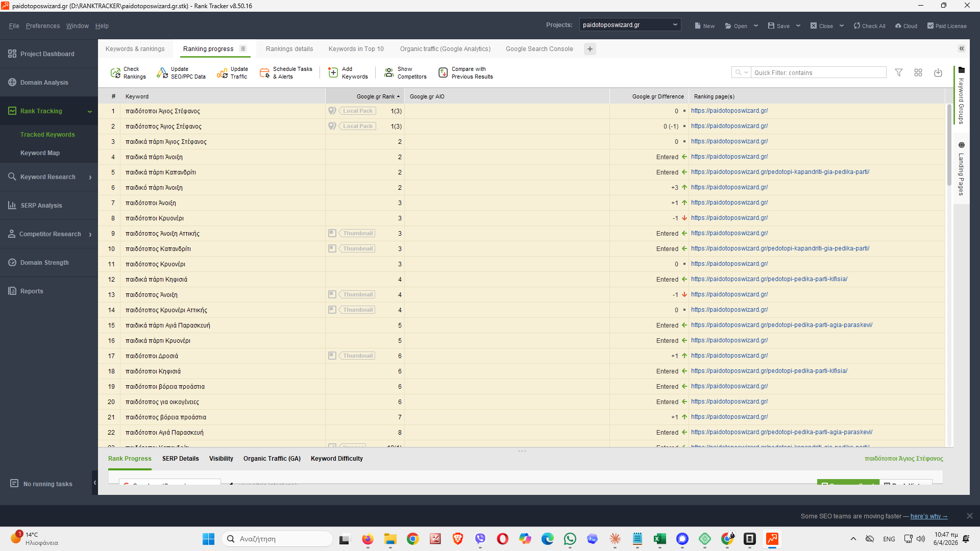The width and height of the screenshot is (980, 551).
Task: Open the SERP Details bottom tab
Action: [x=180, y=459]
